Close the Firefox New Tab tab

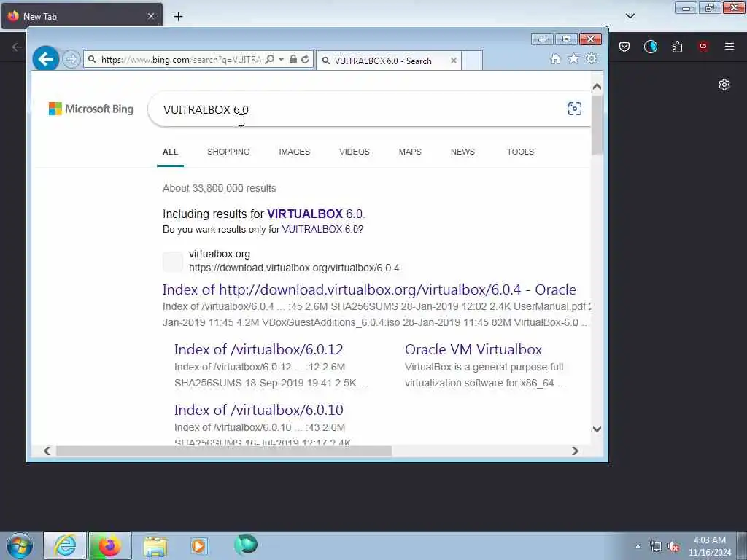coord(150,16)
